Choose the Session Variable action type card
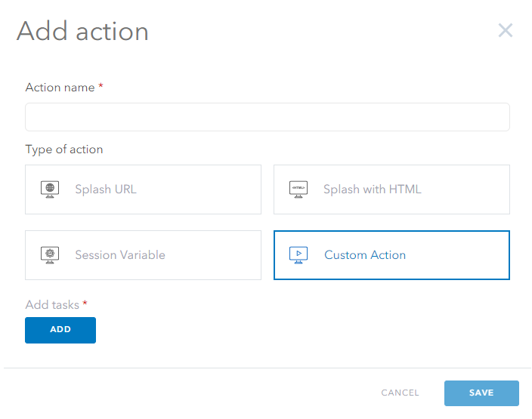This screenshot has height=419, width=532. tap(143, 255)
